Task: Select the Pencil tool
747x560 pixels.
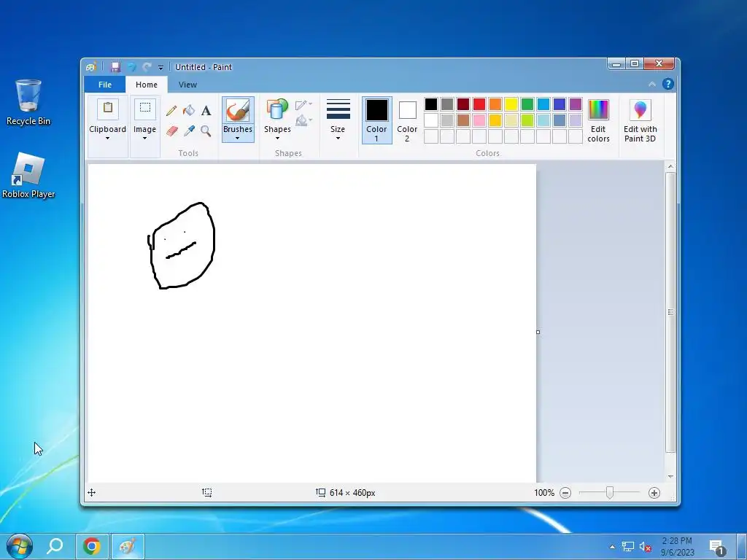Action: tap(171, 111)
